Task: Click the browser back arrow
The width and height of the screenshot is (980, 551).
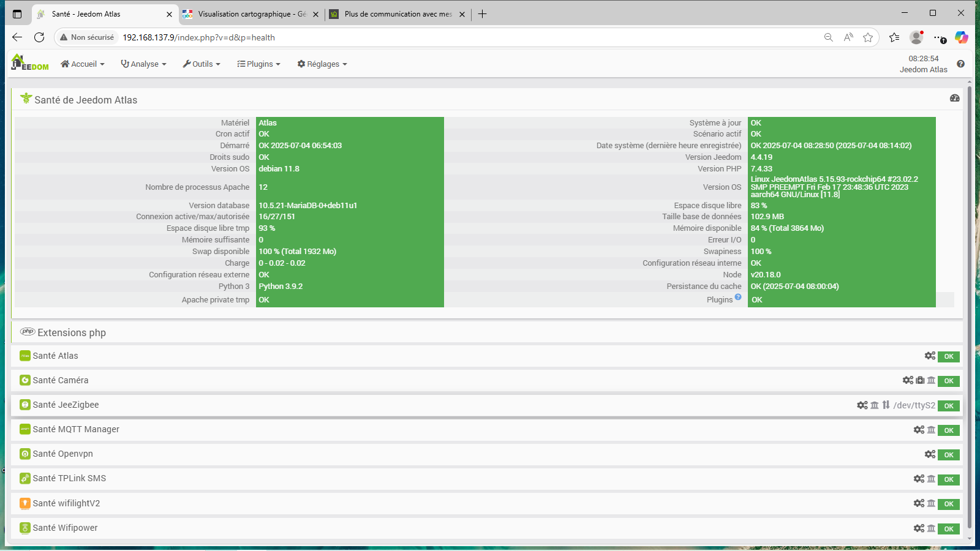Action: tap(17, 37)
